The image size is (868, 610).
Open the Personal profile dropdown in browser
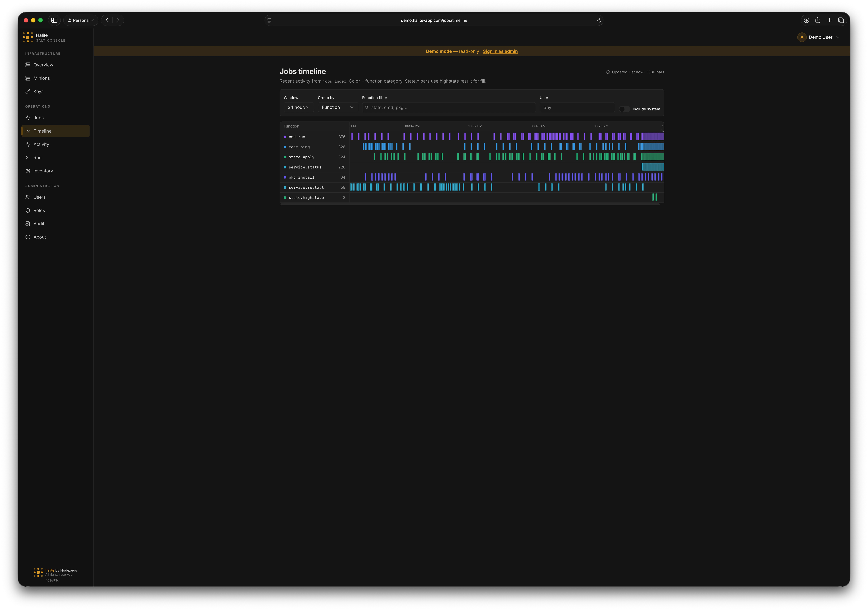pos(81,20)
